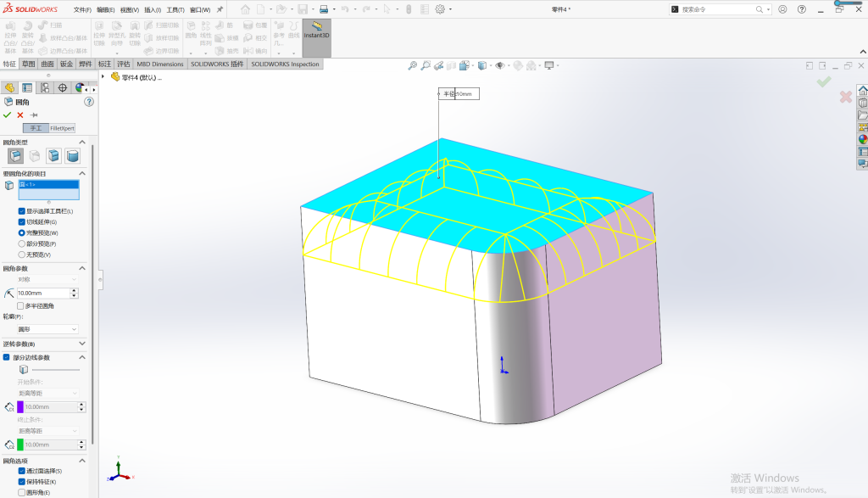Select the 手工 manual mode button
This screenshot has height=498, width=868.
tap(36, 128)
